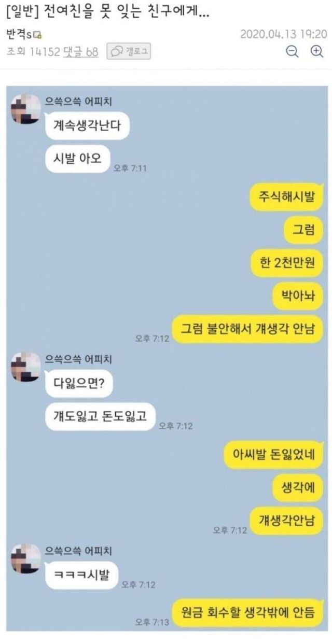Click the first blurred profile avatar
332x644 pixels.
coord(25,110)
